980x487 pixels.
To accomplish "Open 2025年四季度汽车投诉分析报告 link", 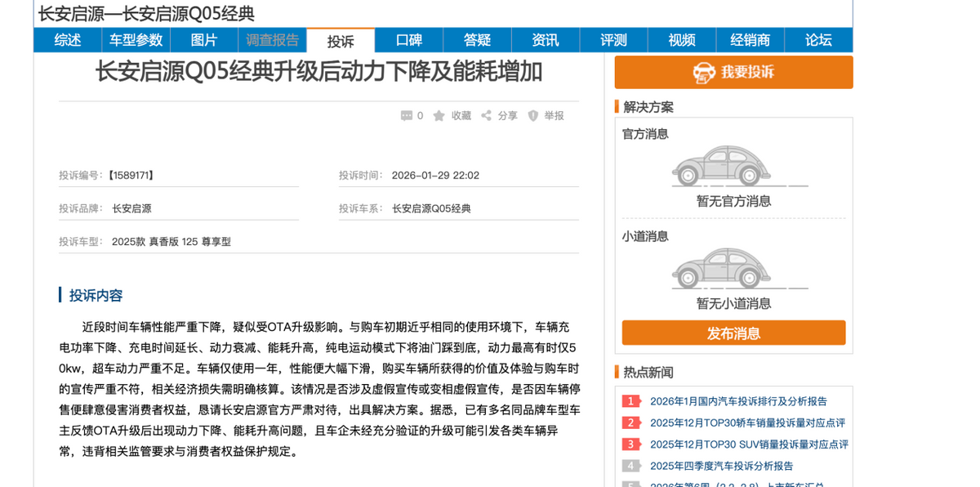I will [x=721, y=466].
